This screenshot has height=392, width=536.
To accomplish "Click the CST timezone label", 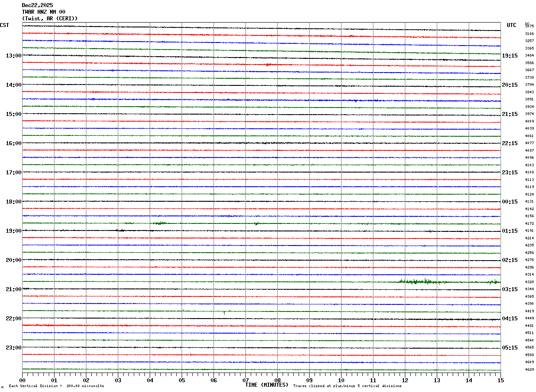I will click(4, 25).
